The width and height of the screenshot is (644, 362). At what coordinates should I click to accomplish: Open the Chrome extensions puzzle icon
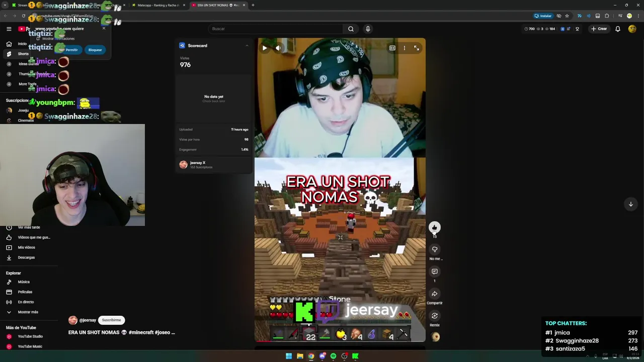coord(607,16)
